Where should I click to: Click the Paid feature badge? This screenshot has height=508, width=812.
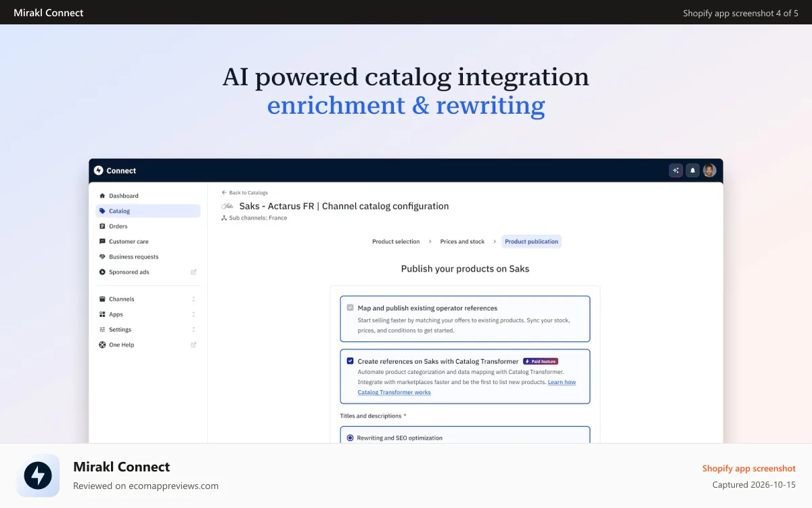point(541,361)
